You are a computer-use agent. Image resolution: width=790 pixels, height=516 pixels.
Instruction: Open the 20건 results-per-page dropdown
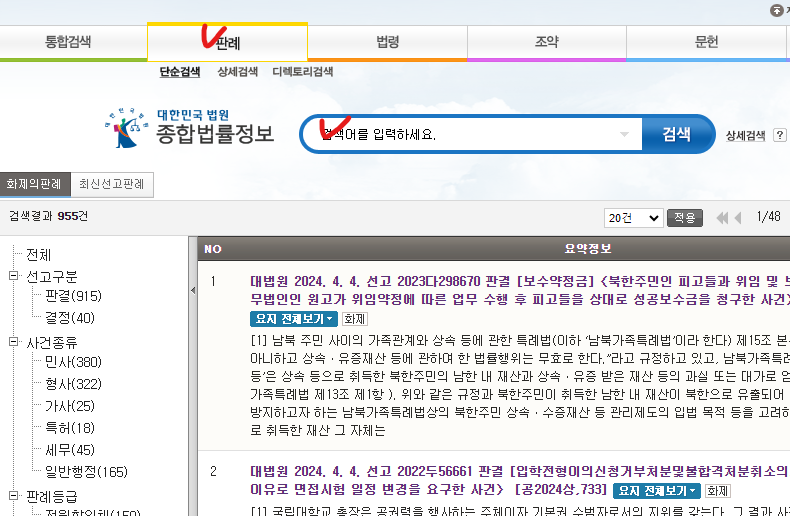tap(633, 217)
